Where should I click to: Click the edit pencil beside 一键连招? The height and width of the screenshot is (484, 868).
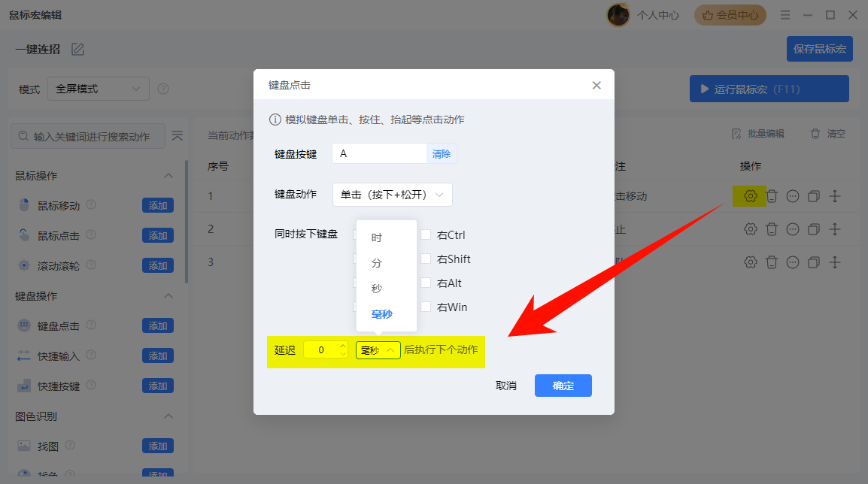click(78, 48)
